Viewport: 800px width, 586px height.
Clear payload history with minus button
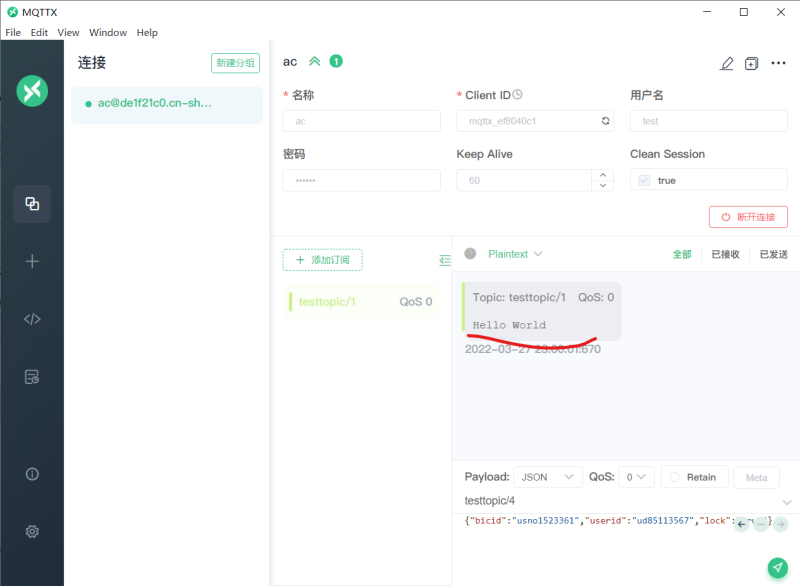pyautogui.click(x=761, y=524)
